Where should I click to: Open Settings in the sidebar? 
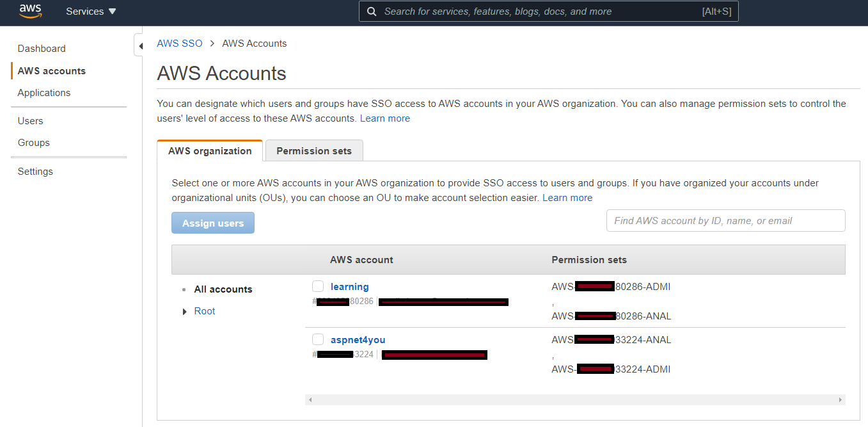coord(35,172)
